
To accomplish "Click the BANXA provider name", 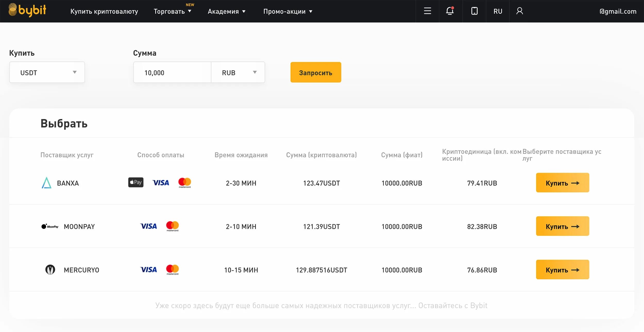I will pos(68,183).
